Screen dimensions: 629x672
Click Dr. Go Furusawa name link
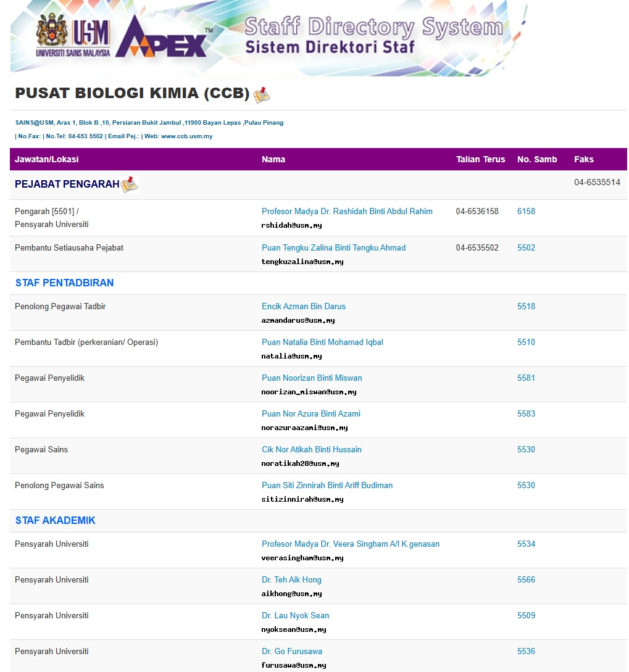(292, 652)
